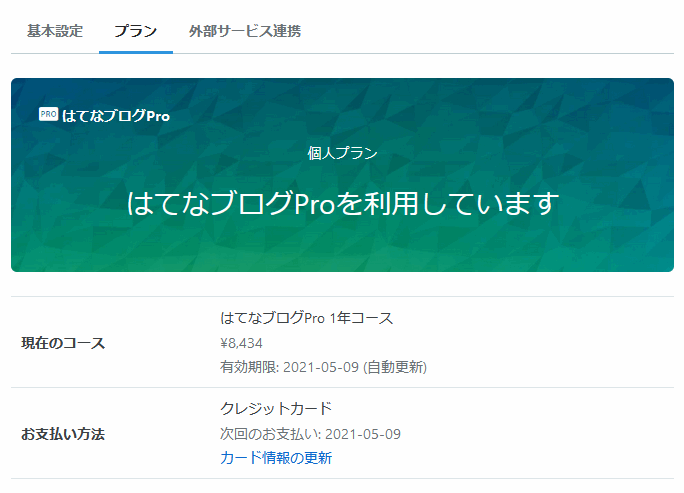Open the カード情報の更新 link
The height and width of the screenshot is (493, 684).
276,458
